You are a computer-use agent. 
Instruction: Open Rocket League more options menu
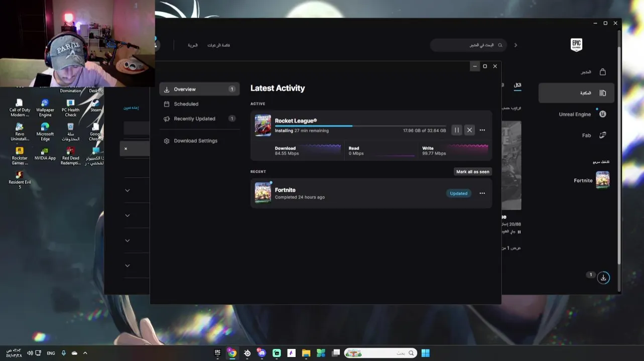point(482,130)
